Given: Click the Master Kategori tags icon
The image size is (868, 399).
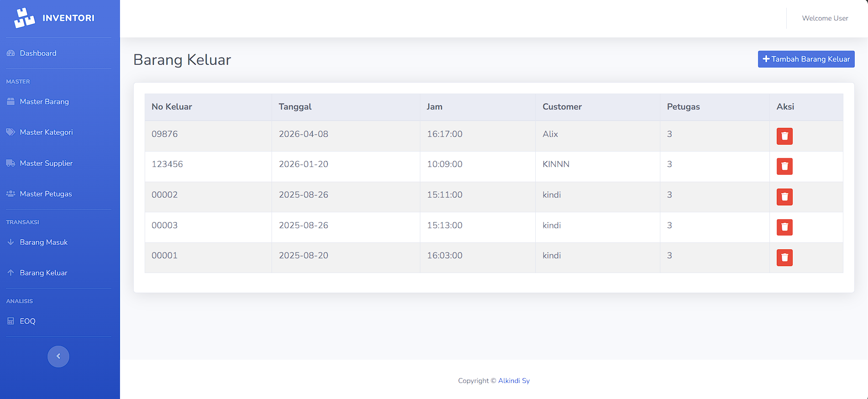Looking at the screenshot, I should pos(11,132).
